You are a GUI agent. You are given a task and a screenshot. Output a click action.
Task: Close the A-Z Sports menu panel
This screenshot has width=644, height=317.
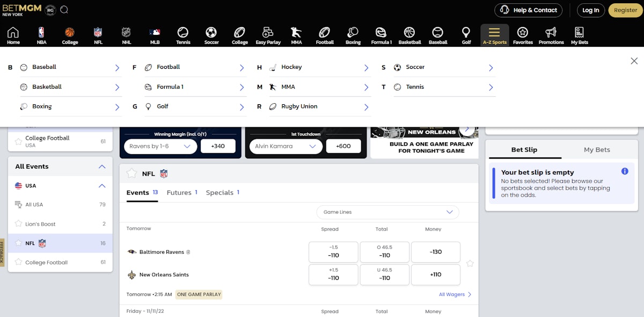tap(634, 61)
